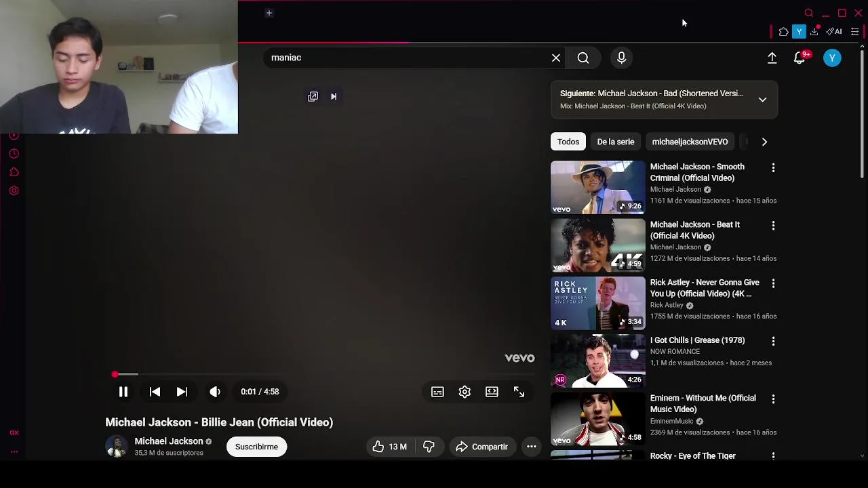Open Beat It 4K video thumbnail

(x=598, y=245)
